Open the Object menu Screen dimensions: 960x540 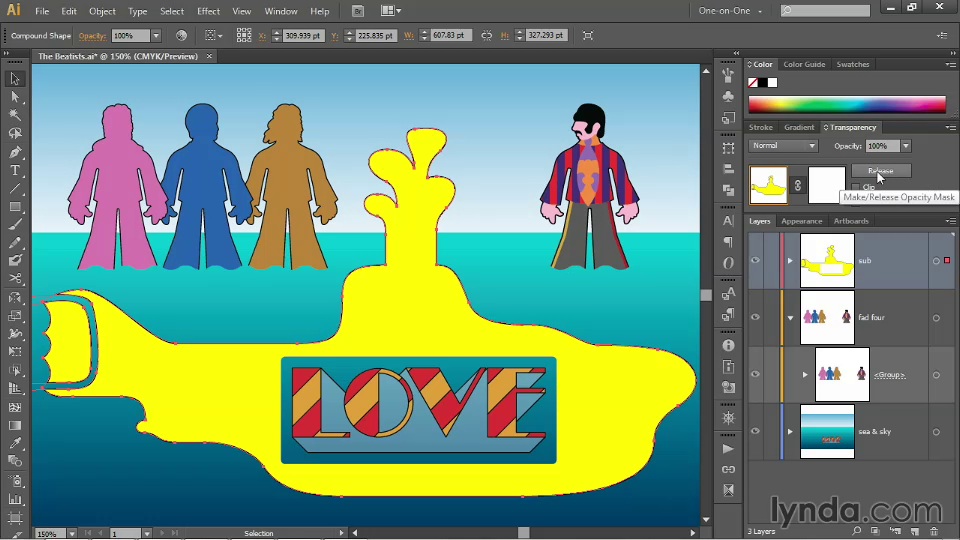pos(102,11)
